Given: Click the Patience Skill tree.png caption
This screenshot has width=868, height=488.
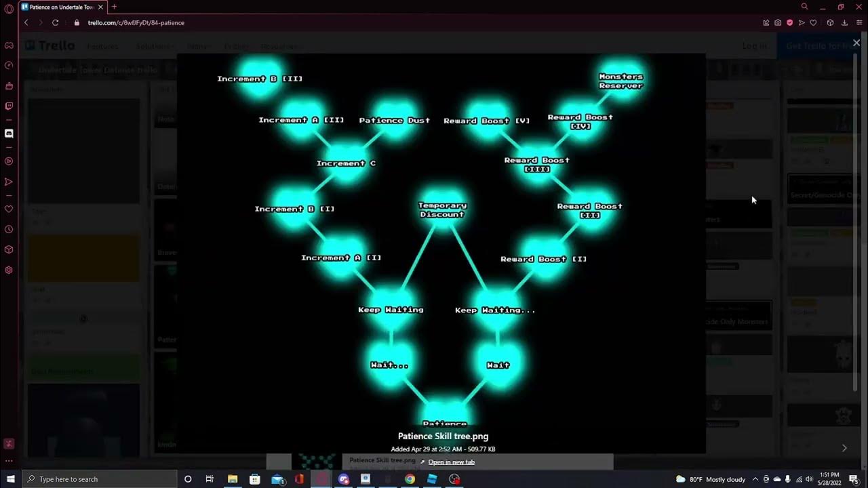Looking at the screenshot, I should coord(443,436).
